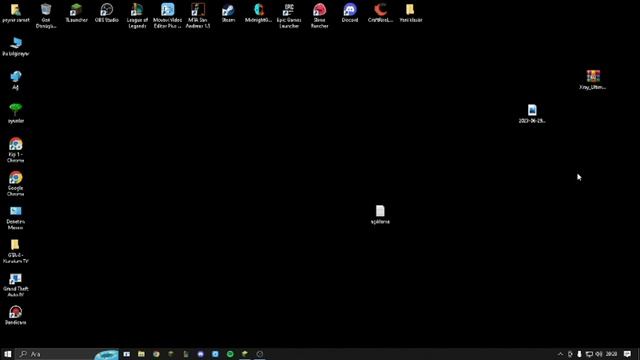Open the notification center

pyautogui.click(x=627, y=354)
